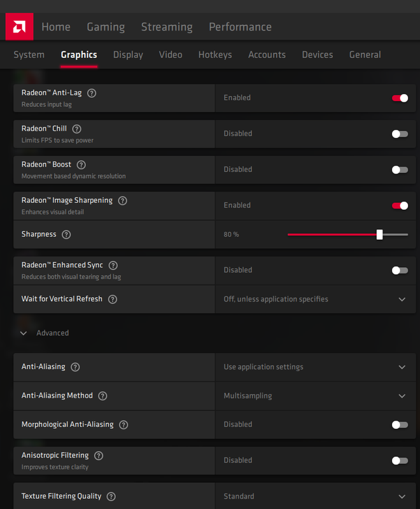Open help for Wait for Vertical Refresh

(113, 299)
